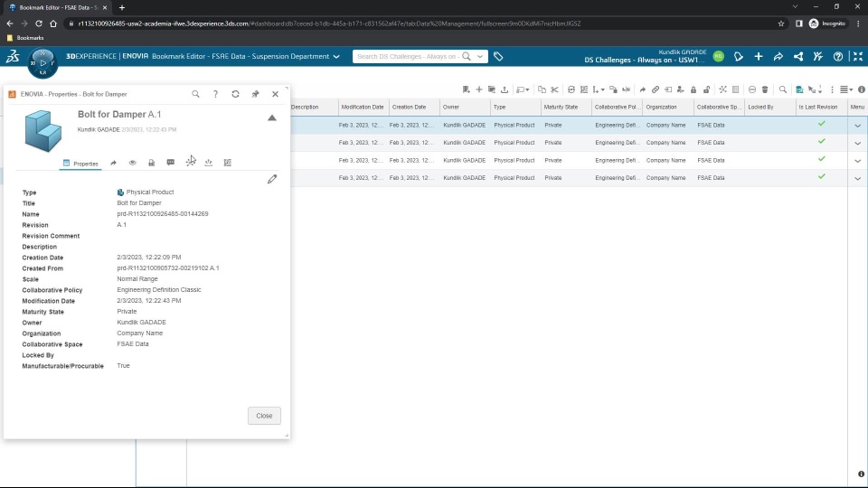Click the upload icon in the table toolbar
This screenshot has height=488, width=868.
[x=505, y=89]
